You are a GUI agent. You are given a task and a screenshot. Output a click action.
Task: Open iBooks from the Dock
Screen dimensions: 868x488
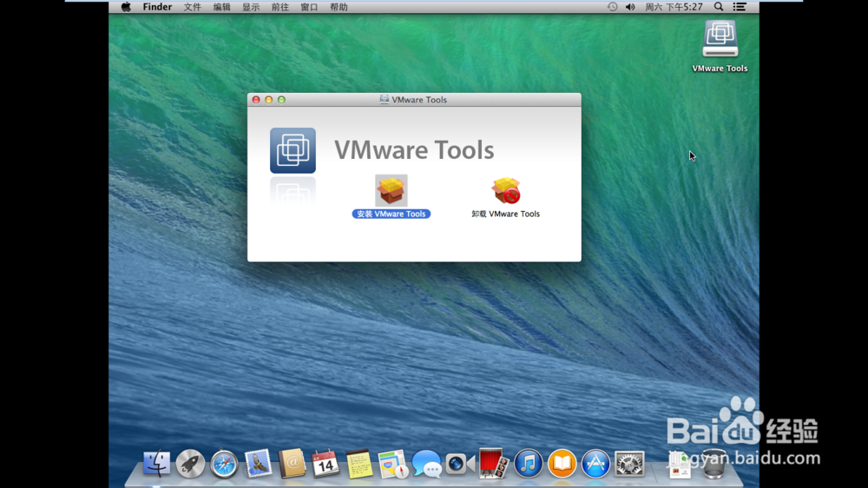click(562, 463)
